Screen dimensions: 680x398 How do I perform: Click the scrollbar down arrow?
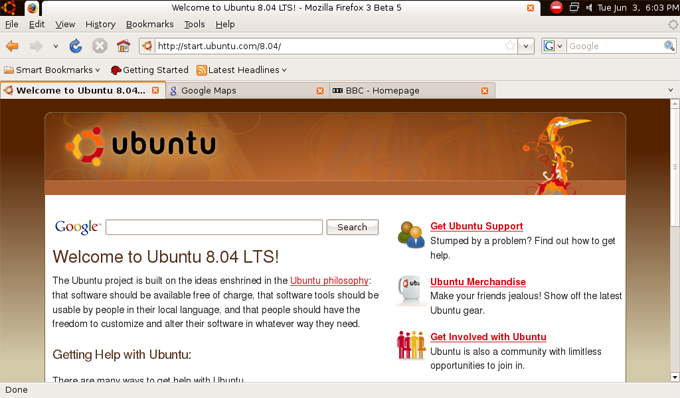[675, 377]
